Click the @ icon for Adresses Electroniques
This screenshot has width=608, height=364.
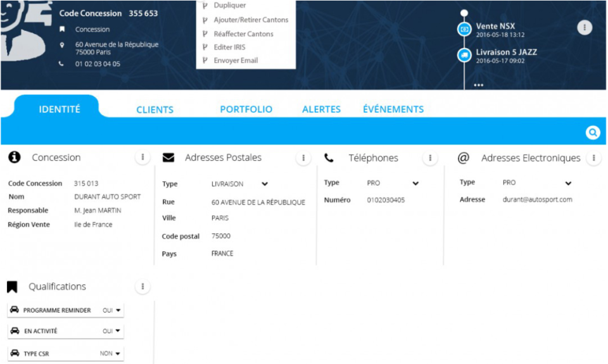pos(464,158)
